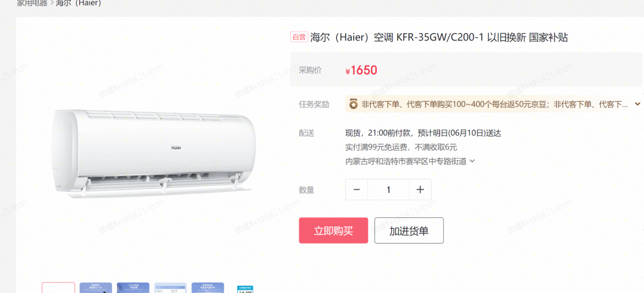Viewport: 644px width, 293px height.
Task: Select the fourth product thumbnail
Action: (171, 288)
